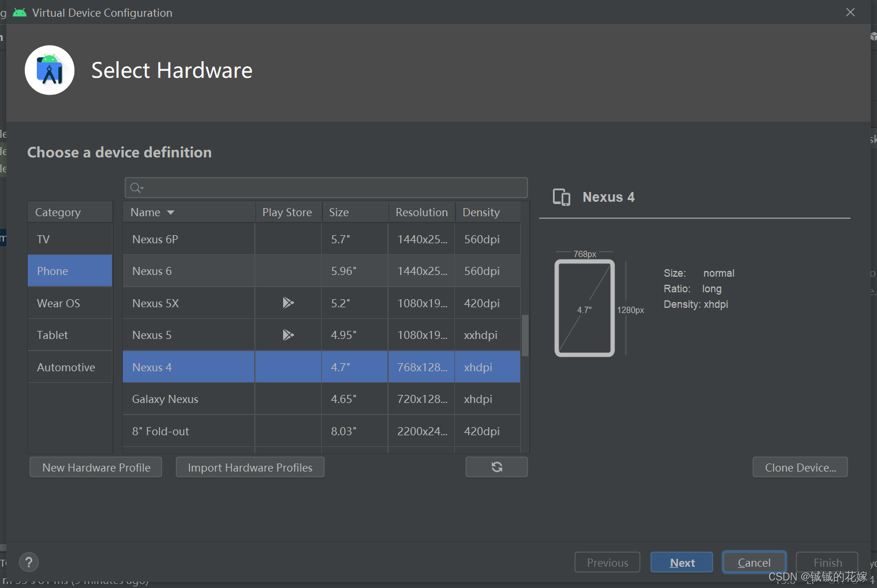Select the Automotive category
The width and height of the screenshot is (877, 588).
[x=70, y=367]
